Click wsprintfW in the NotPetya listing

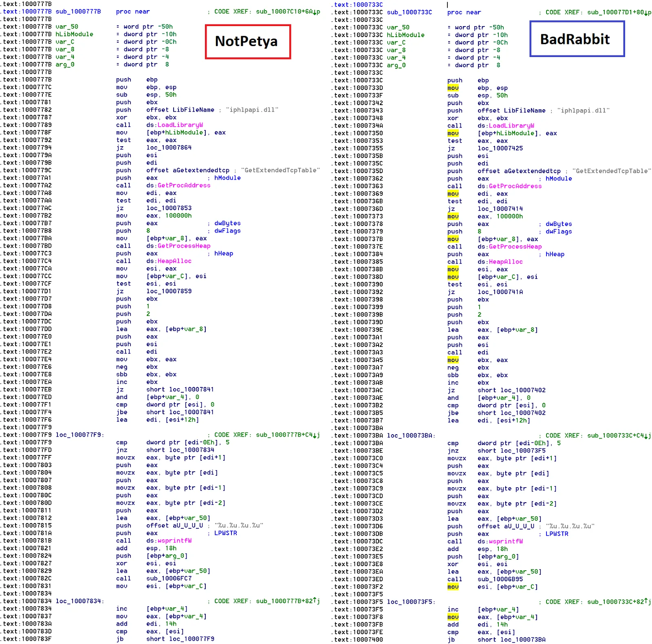click(174, 541)
